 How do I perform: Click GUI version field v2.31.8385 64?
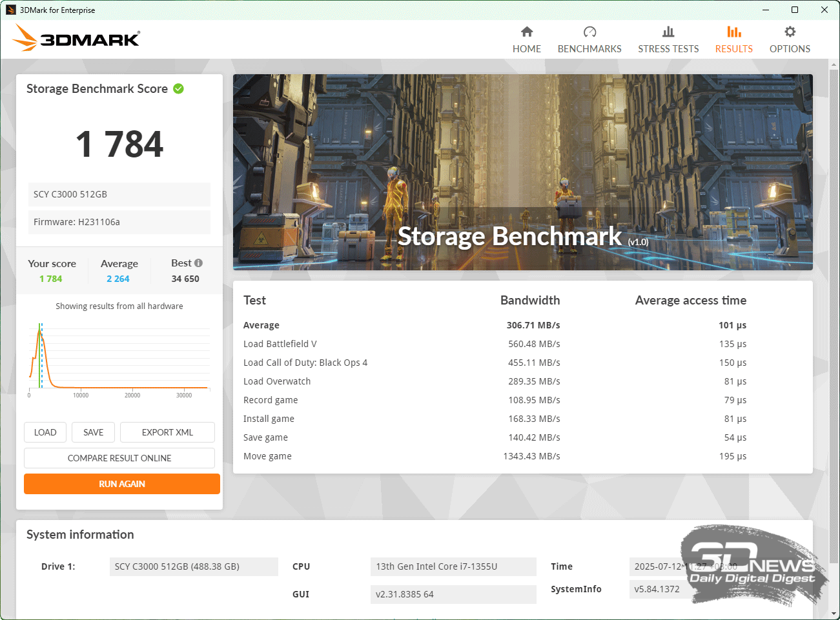pyautogui.click(x=453, y=594)
